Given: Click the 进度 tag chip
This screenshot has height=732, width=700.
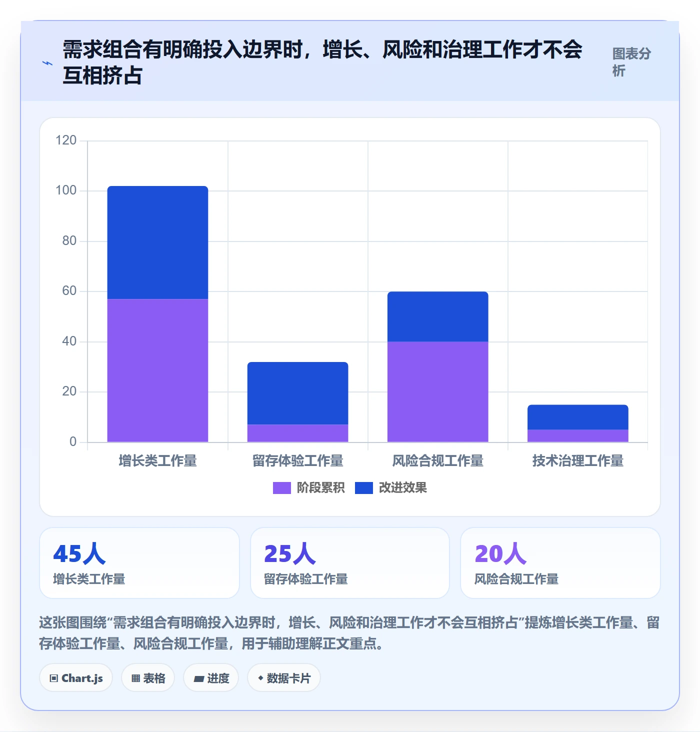Looking at the screenshot, I should pos(211,678).
